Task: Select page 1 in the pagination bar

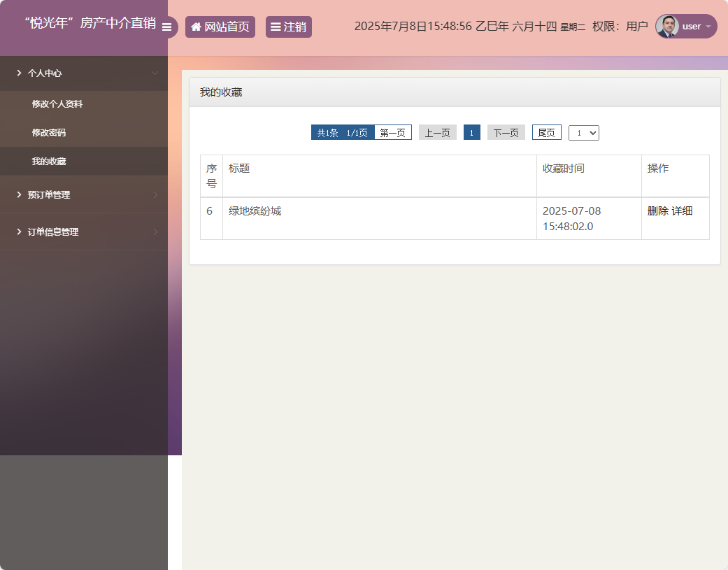Action: point(471,132)
